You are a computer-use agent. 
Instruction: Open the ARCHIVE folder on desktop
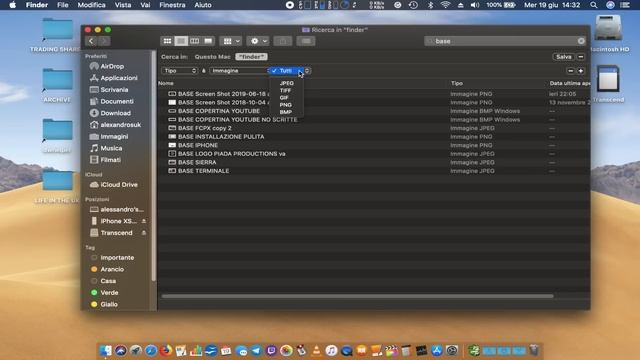[57, 85]
